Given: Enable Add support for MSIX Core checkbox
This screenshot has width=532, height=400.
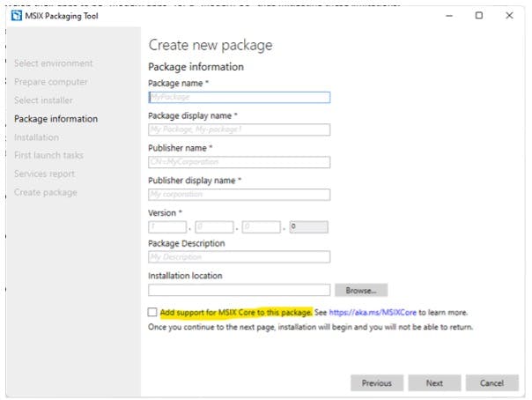Looking at the screenshot, I should (152, 312).
